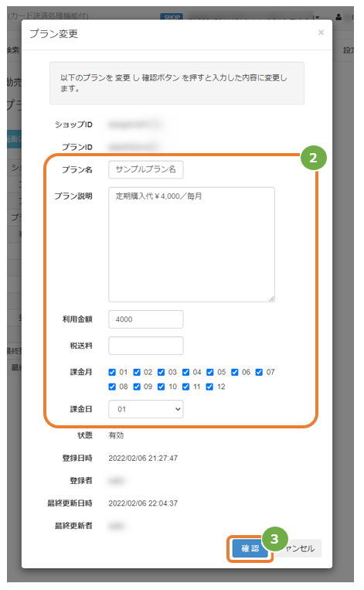Screen dimensions: 364x590
Task: Click the 確認 confirm button
Action: (x=250, y=548)
